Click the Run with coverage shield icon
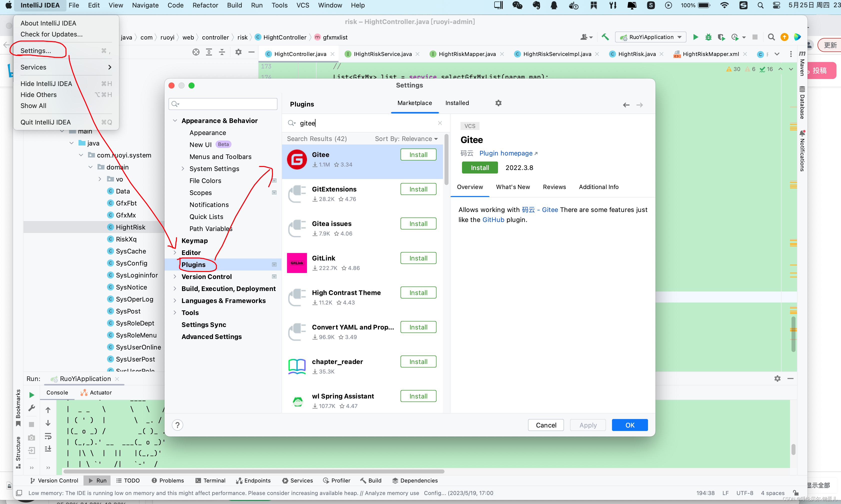This screenshot has height=504, width=841. coord(721,37)
